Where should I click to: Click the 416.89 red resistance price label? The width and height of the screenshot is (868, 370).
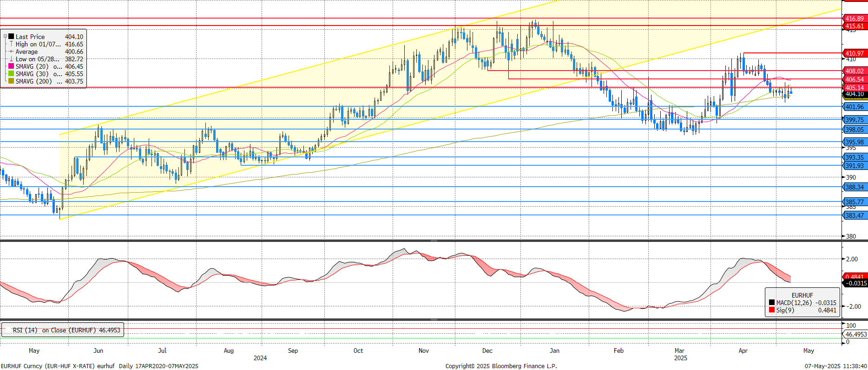point(855,19)
